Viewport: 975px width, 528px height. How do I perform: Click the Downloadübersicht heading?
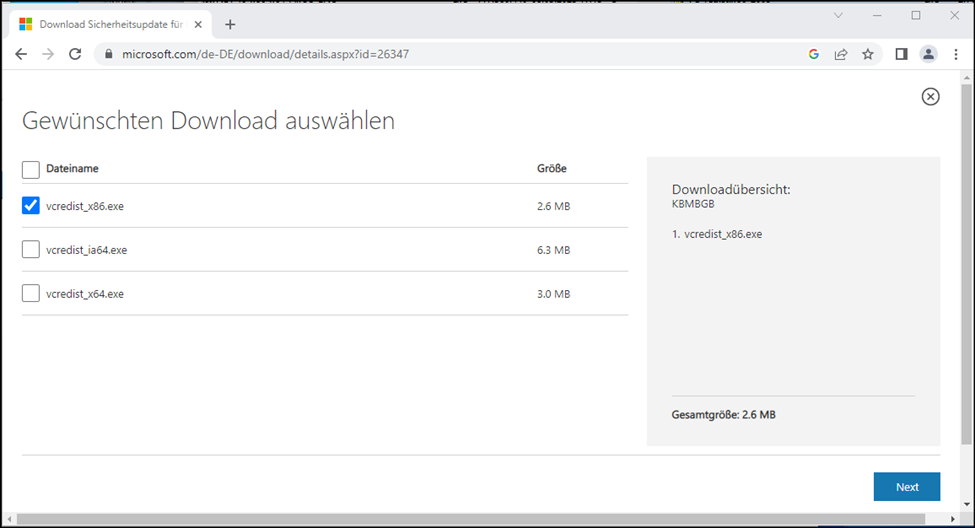click(731, 190)
